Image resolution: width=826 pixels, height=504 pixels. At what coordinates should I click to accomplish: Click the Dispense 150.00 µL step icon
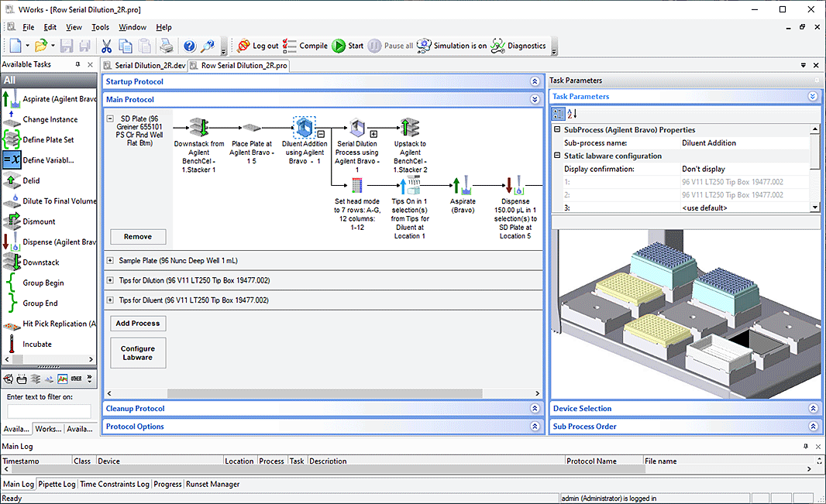click(x=515, y=185)
